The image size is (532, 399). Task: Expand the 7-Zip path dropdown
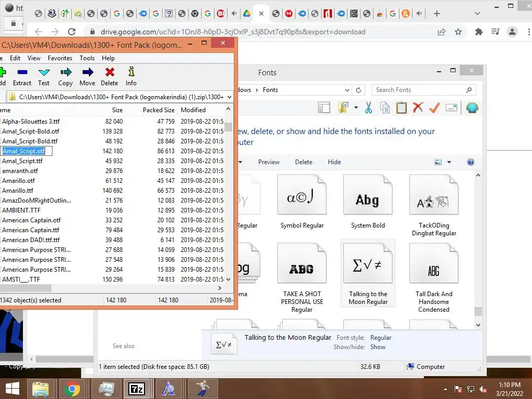pos(230,97)
